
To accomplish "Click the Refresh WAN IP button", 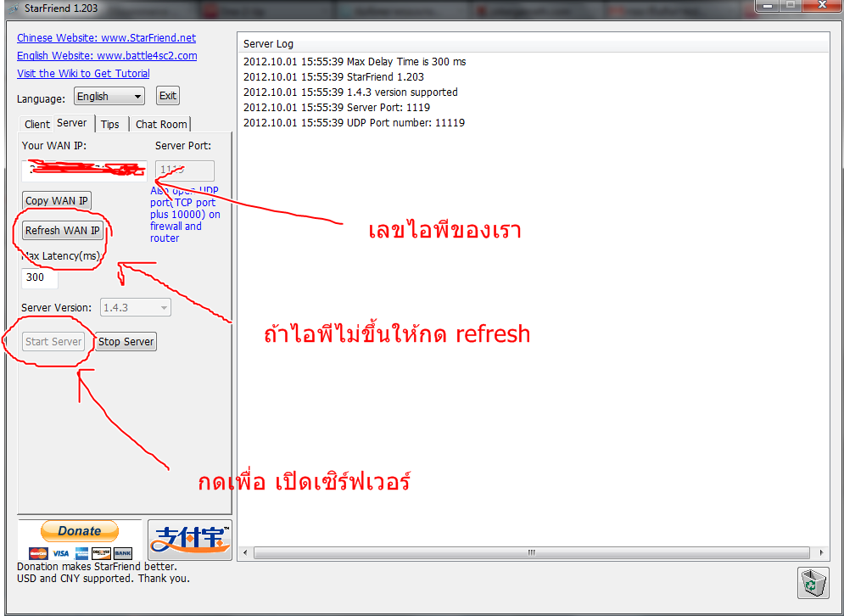I will click(63, 231).
